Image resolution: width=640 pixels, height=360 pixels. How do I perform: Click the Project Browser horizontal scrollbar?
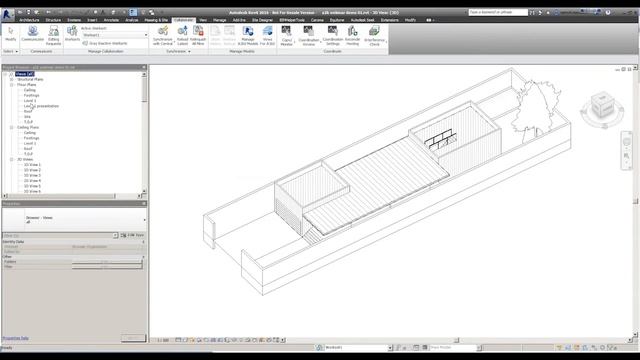coord(72,196)
